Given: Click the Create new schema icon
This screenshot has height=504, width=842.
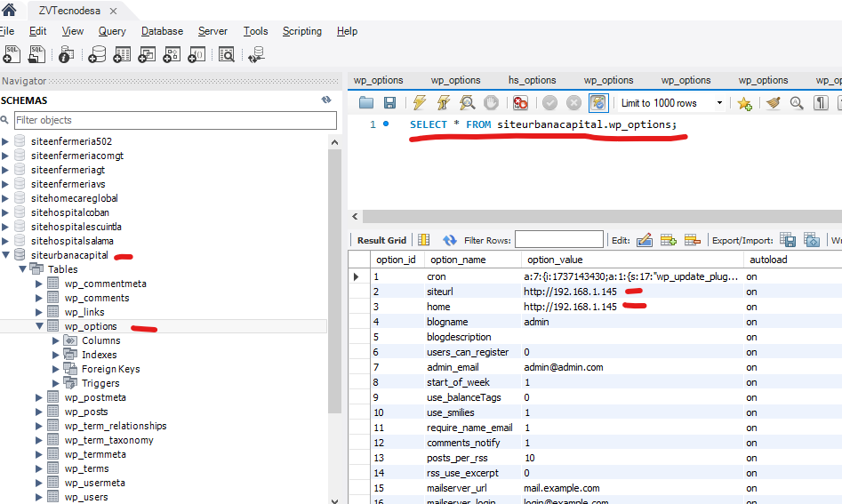Looking at the screenshot, I should pyautogui.click(x=97, y=55).
